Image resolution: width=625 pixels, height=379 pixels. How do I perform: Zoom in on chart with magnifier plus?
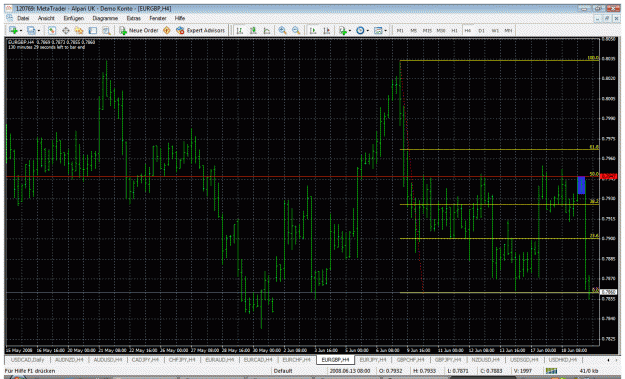pyautogui.click(x=282, y=30)
